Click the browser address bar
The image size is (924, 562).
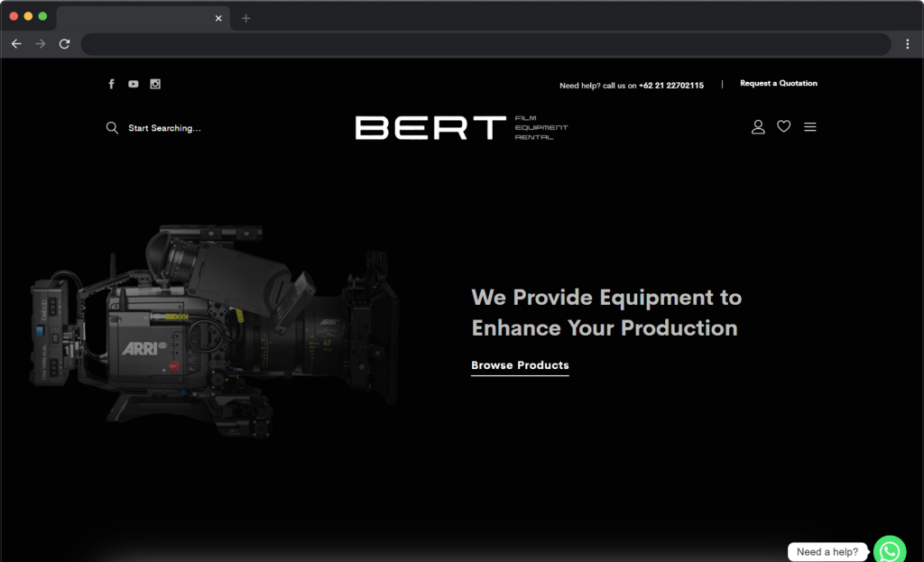click(x=485, y=43)
